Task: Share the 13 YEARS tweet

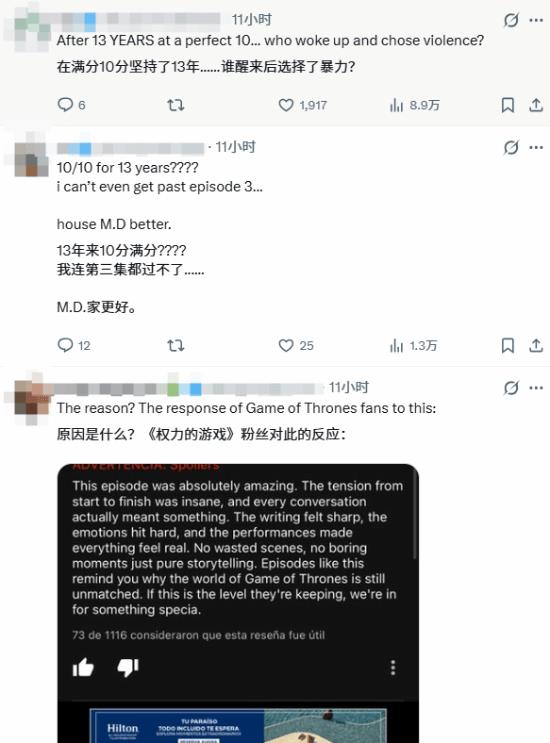Action: point(536,105)
